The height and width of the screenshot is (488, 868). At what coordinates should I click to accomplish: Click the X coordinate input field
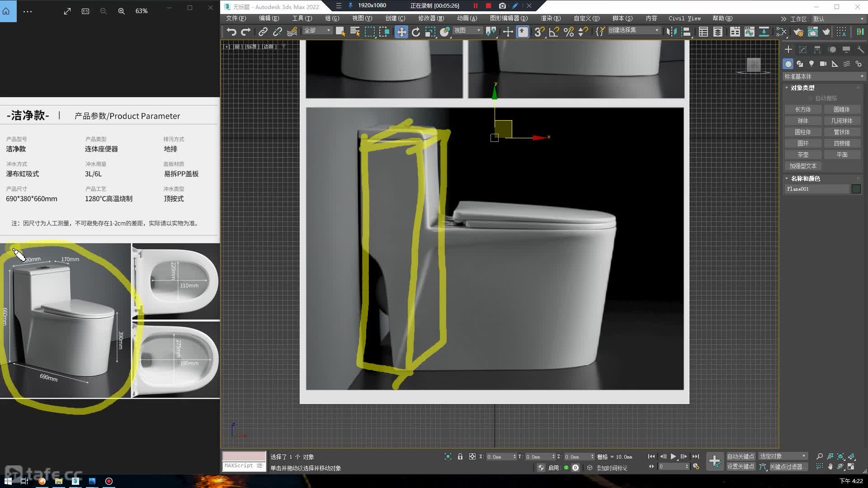(500, 457)
